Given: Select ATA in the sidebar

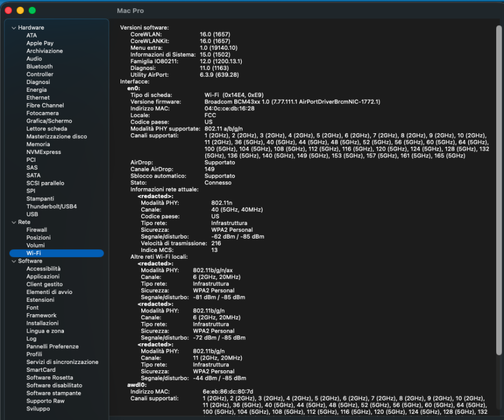Looking at the screenshot, I should pos(31,35).
